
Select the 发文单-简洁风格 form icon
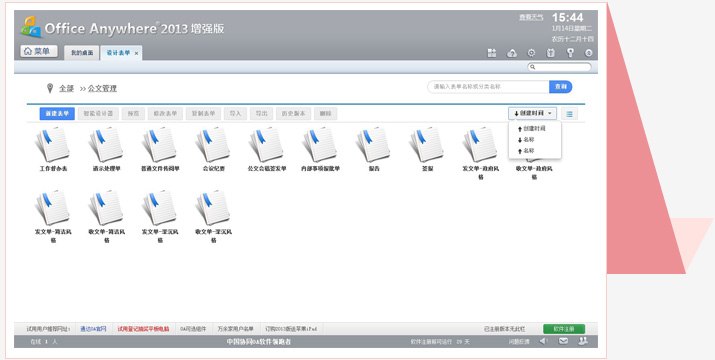click(53, 208)
